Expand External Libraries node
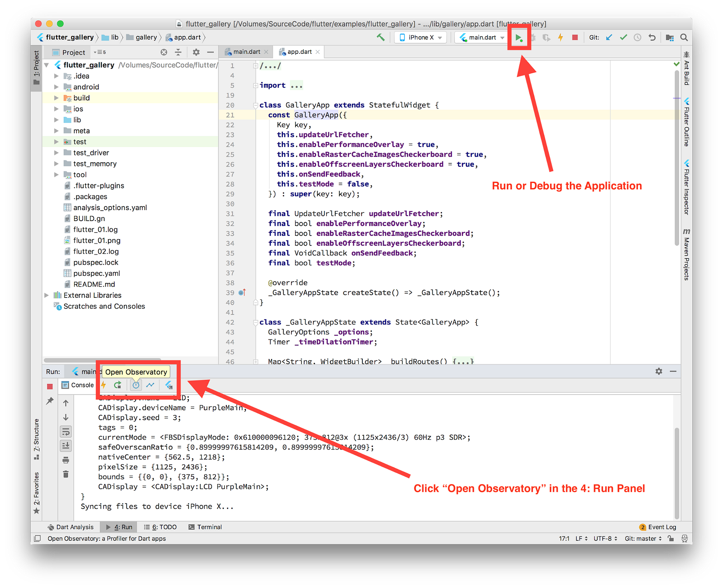The image size is (723, 588). 47,295
